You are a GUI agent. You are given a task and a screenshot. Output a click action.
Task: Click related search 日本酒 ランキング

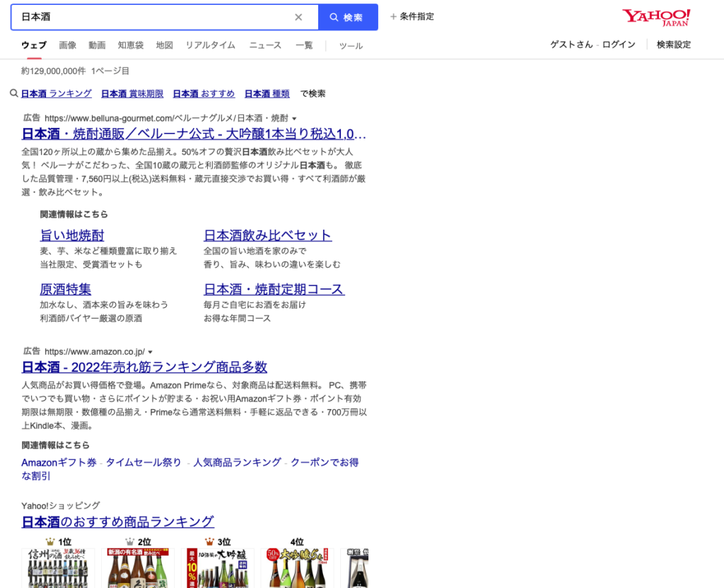point(57,94)
